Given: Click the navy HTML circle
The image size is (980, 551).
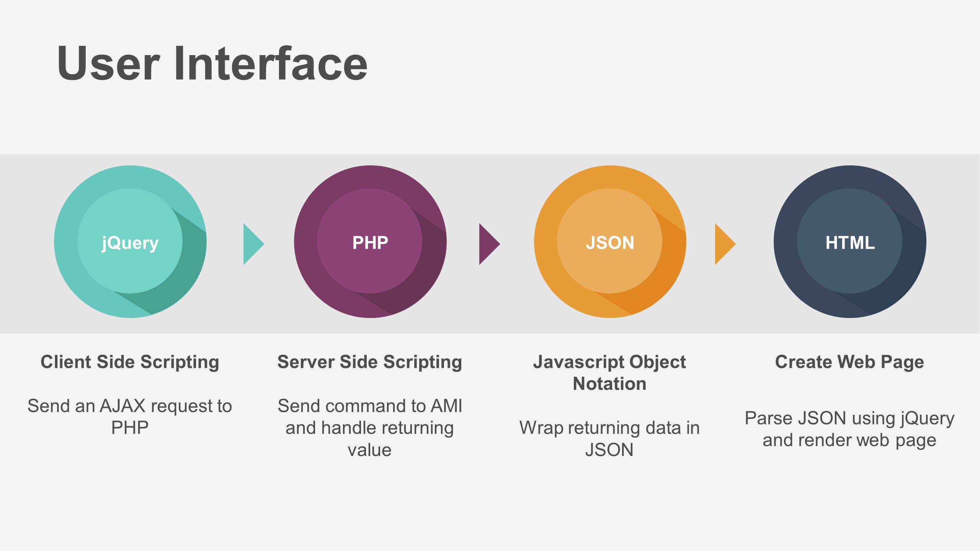Looking at the screenshot, I should pyautogui.click(x=850, y=241).
